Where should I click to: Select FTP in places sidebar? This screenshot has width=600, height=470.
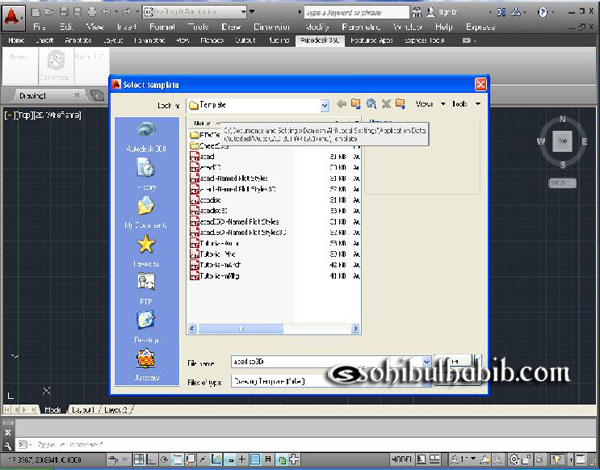point(146,289)
